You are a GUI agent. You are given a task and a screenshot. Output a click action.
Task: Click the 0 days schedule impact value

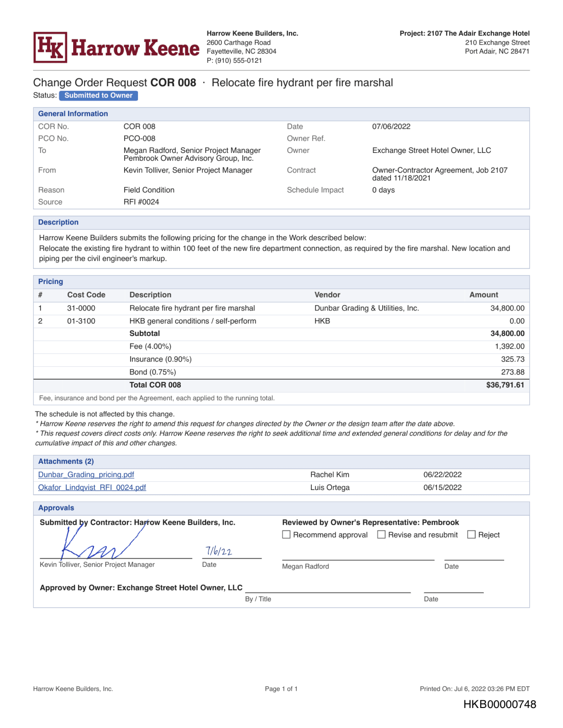(x=383, y=190)
